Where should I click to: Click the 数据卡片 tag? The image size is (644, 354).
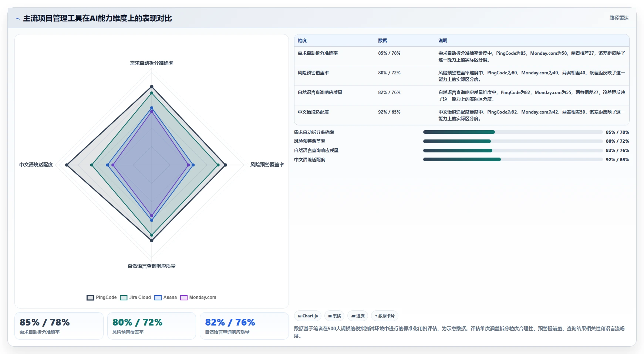click(385, 316)
